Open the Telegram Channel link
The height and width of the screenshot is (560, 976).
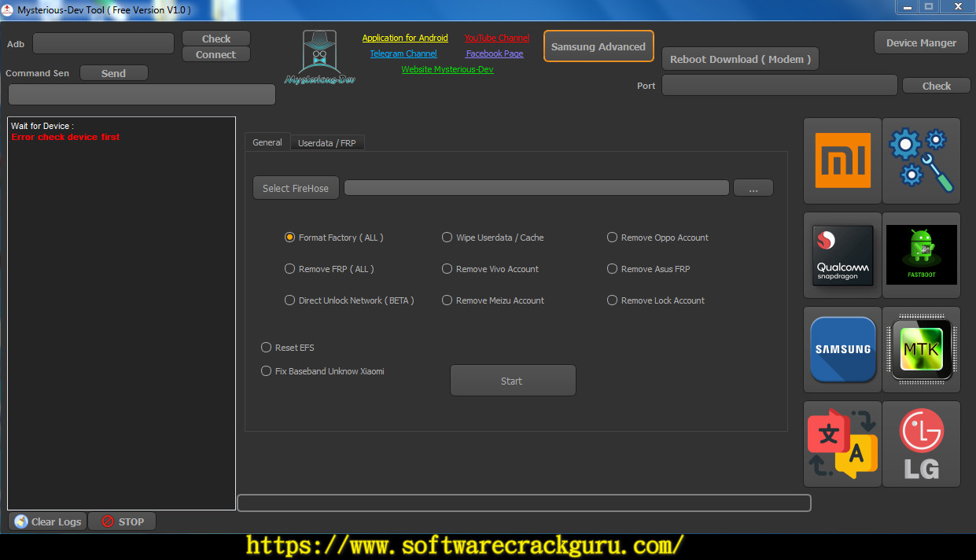[403, 53]
